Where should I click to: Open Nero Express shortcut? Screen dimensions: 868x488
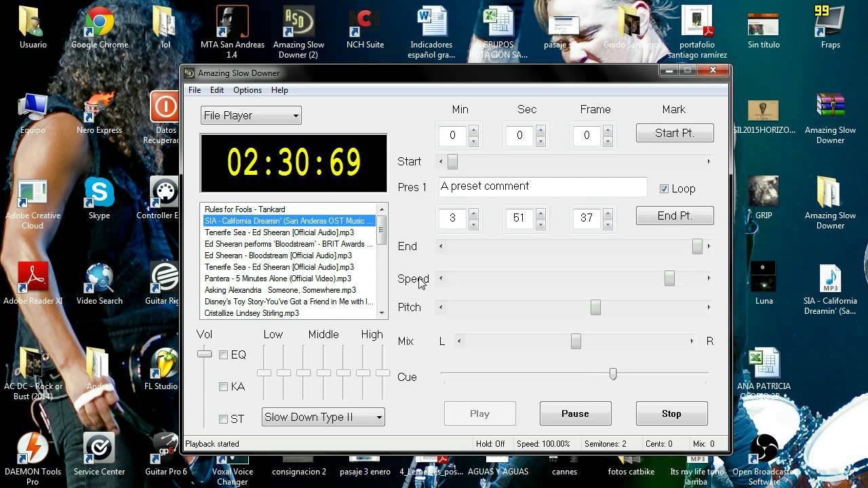pyautogui.click(x=99, y=113)
